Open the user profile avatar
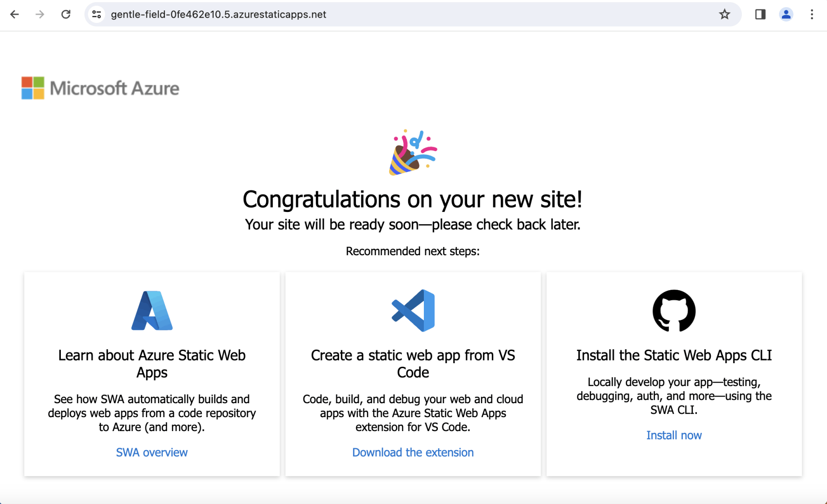 coord(786,14)
